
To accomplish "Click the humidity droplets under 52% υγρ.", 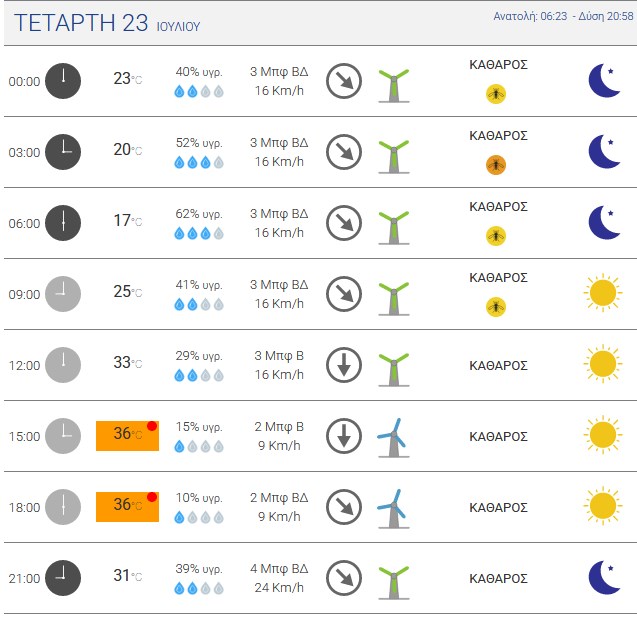I will click(x=199, y=163).
